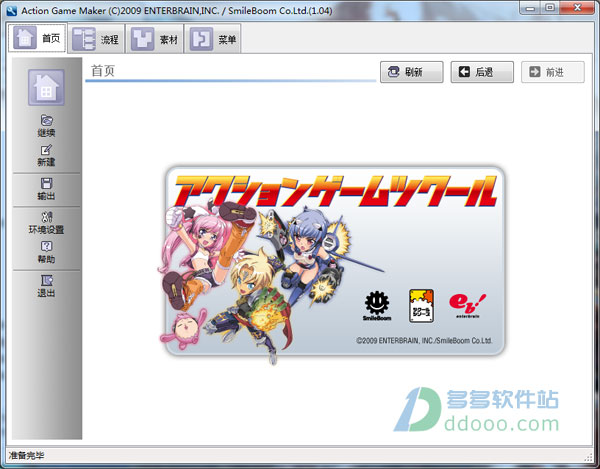Click the 后退 back button
Screen dimensions: 600x469
(x=482, y=72)
